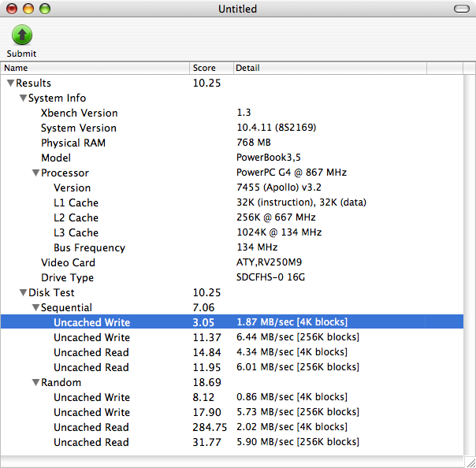476x468 pixels.
Task: Click 2.02 MB/sec [4K blocks] detail
Action: (x=292, y=427)
